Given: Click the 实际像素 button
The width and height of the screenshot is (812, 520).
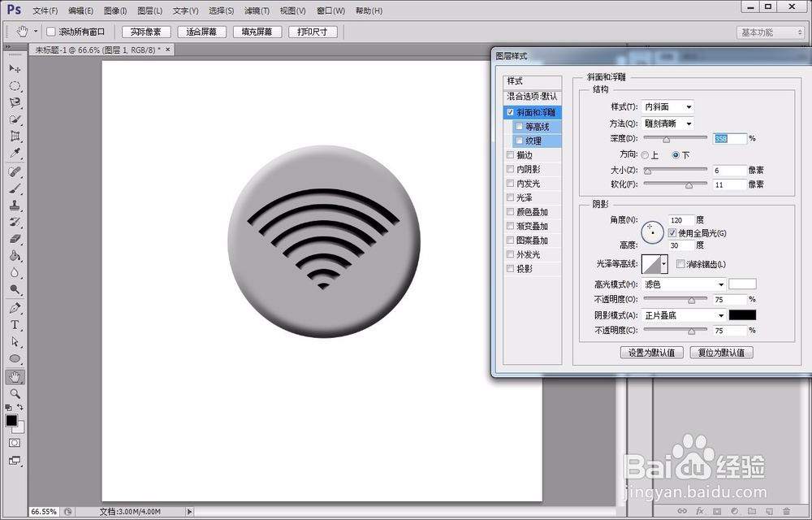Looking at the screenshot, I should [x=146, y=32].
